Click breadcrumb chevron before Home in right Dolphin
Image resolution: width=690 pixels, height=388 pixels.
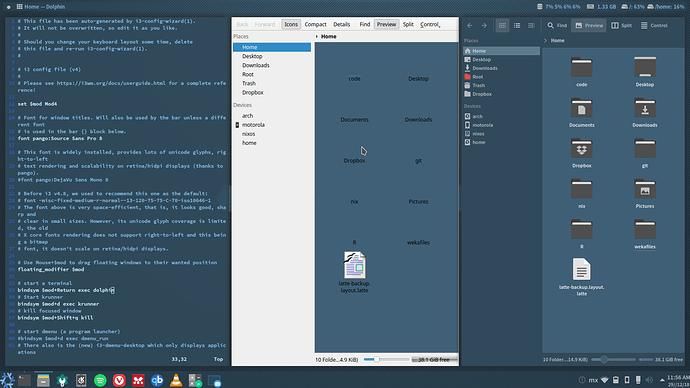pos(546,40)
